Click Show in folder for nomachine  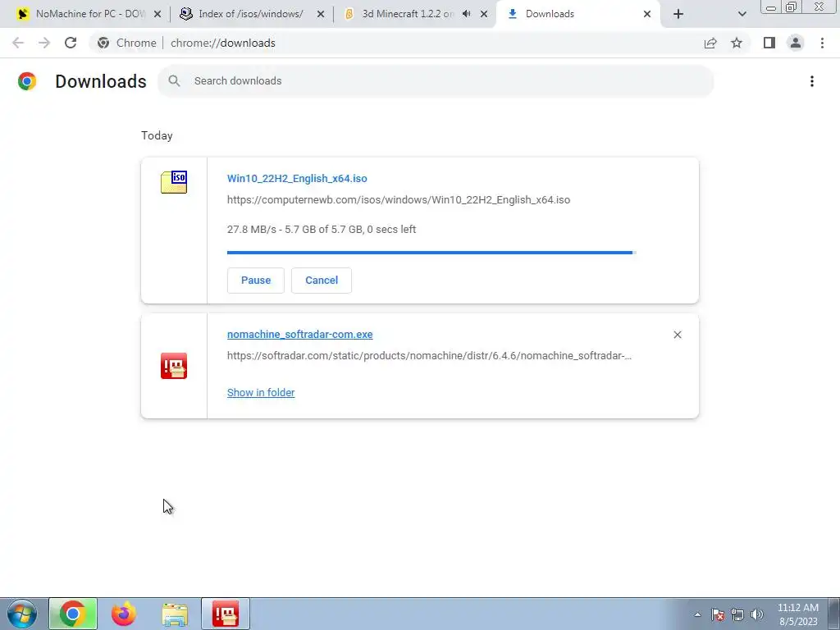click(261, 393)
